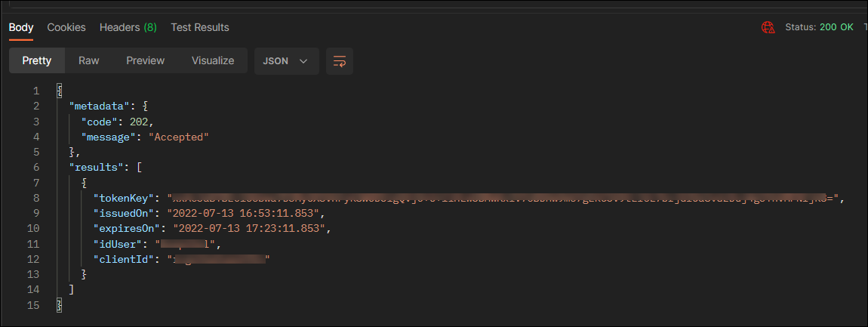Click the "Accepted" message value
The height and width of the screenshot is (327, 868).
click(178, 137)
